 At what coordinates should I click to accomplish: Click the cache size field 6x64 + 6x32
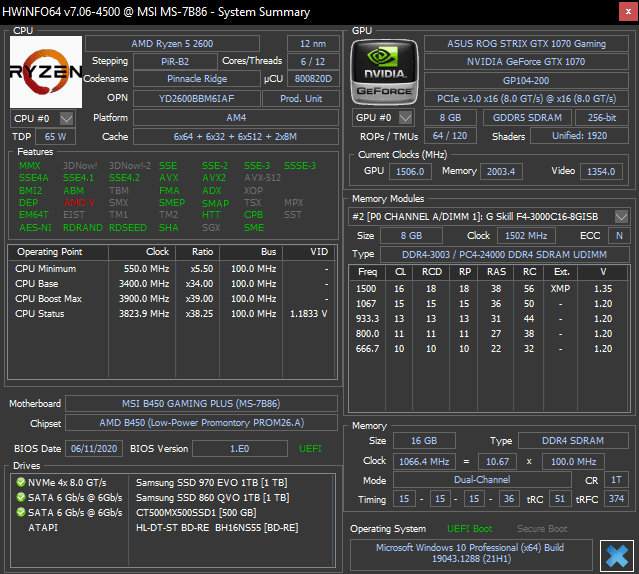tap(236, 136)
